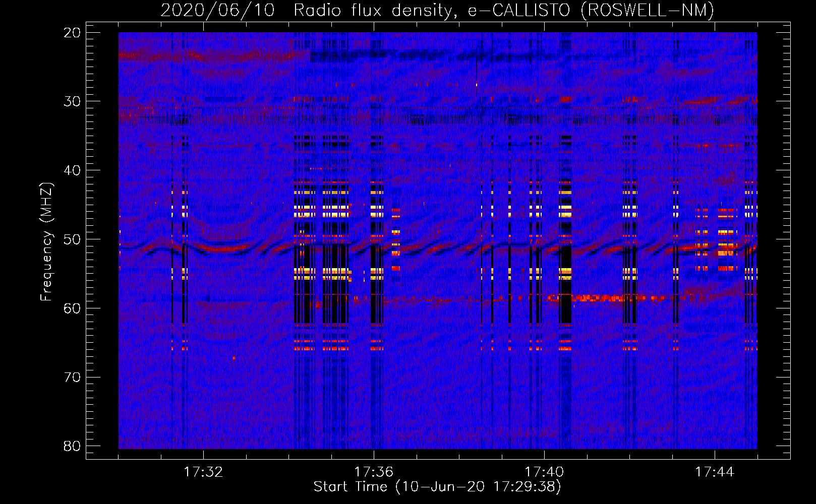Image resolution: width=816 pixels, height=504 pixels.
Task: Click the 'Start Time (10-Jun-20 17:29:38)' axis label
Action: 437,487
